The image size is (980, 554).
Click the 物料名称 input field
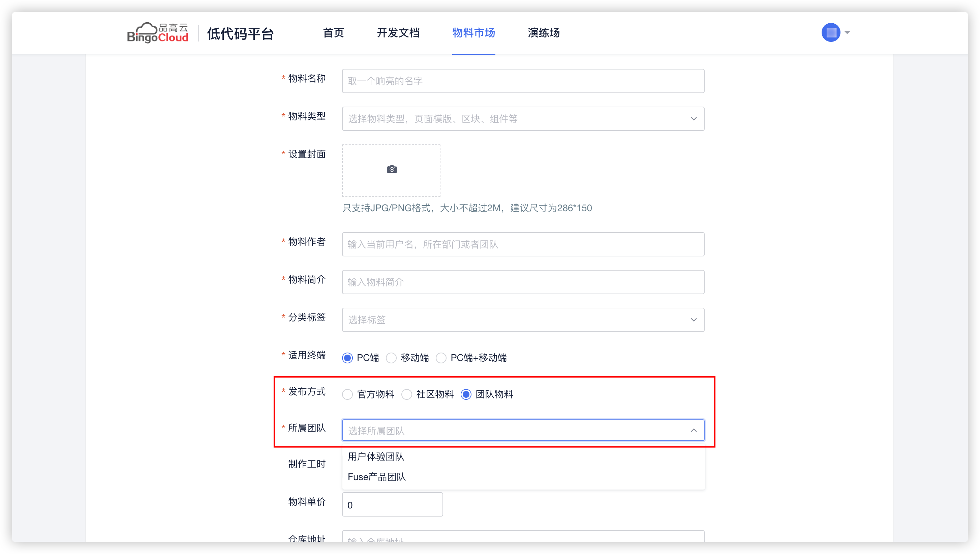(x=523, y=81)
